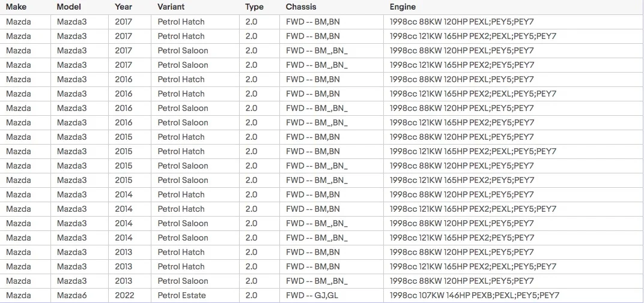Select engine cell of 2014 Petrol Saloon 165HP row
644x303 pixels.
click(x=514, y=238)
